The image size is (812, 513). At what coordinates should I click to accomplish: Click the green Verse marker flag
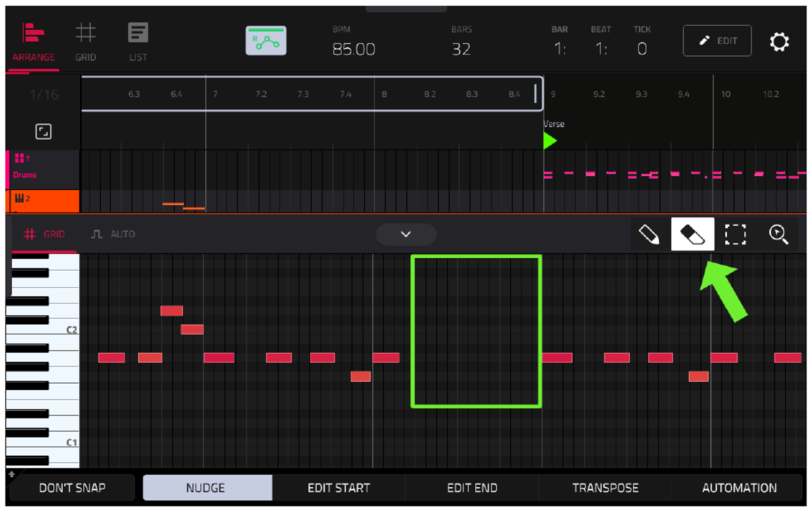(x=550, y=141)
